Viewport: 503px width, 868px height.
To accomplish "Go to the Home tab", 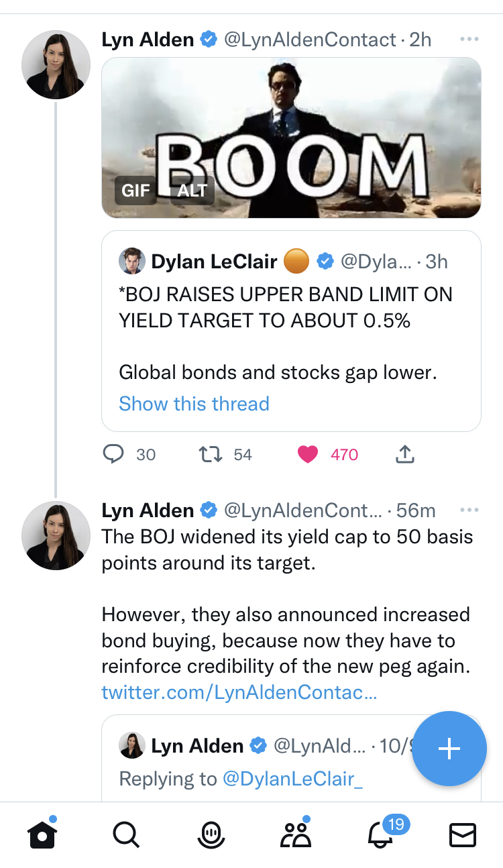I will coord(42,835).
